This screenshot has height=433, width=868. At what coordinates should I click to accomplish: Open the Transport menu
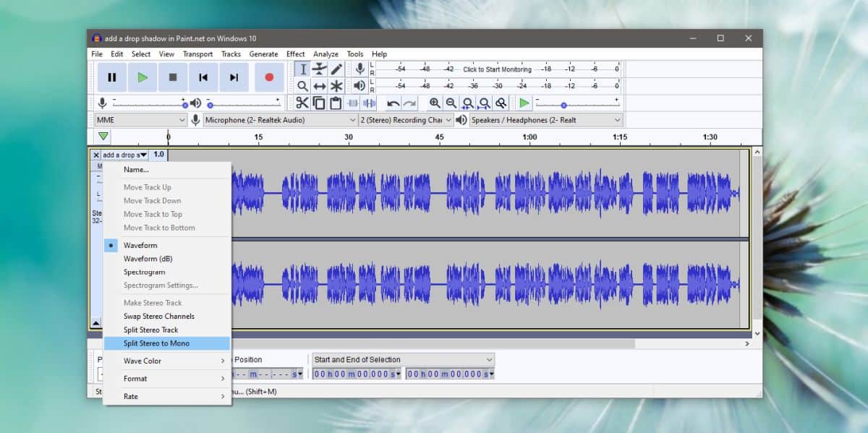pyautogui.click(x=197, y=53)
